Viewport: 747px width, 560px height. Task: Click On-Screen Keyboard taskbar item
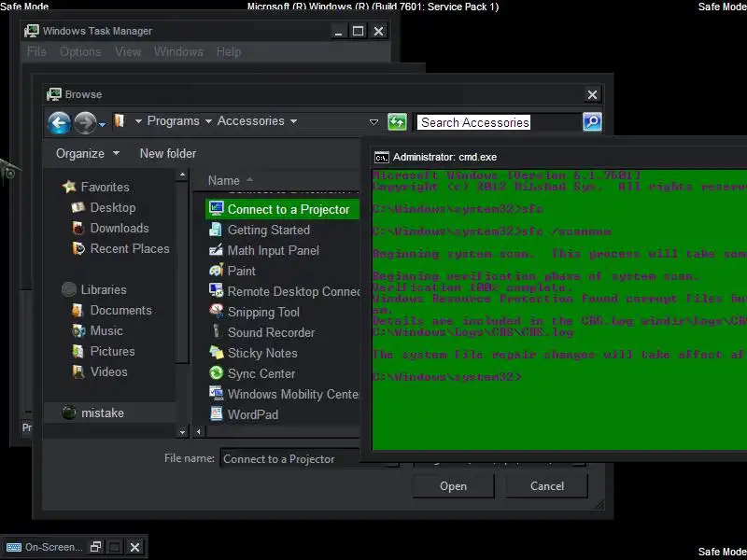point(45,547)
